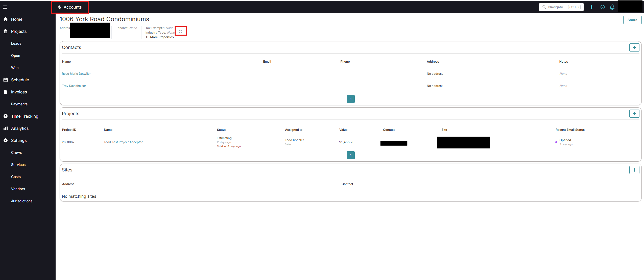Add a new project with plus button

pos(634,114)
